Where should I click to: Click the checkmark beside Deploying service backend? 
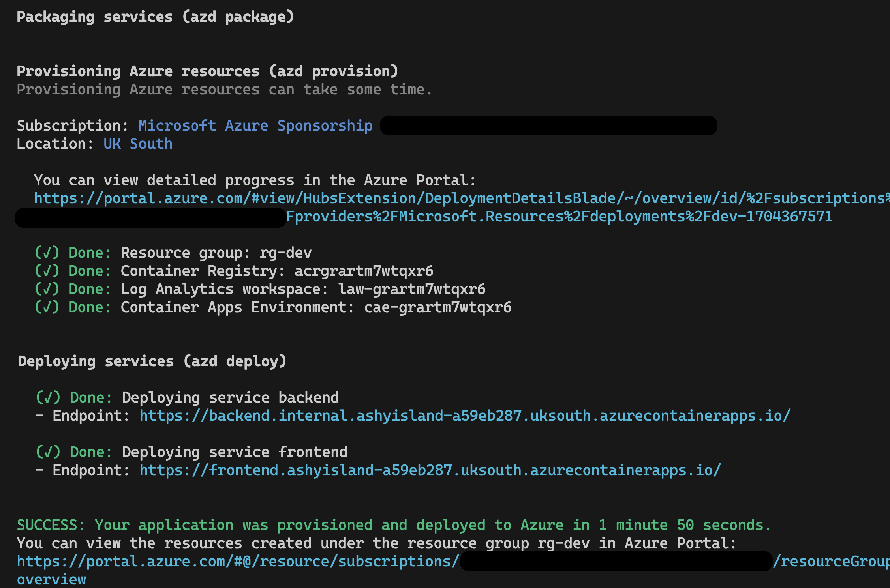tap(48, 397)
